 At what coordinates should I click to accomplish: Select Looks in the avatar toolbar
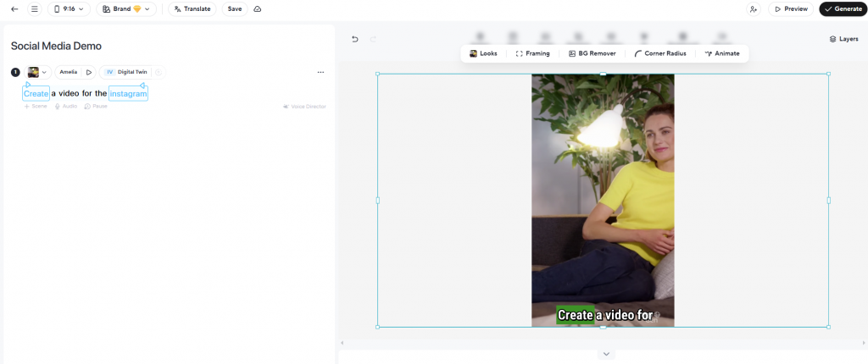point(484,53)
